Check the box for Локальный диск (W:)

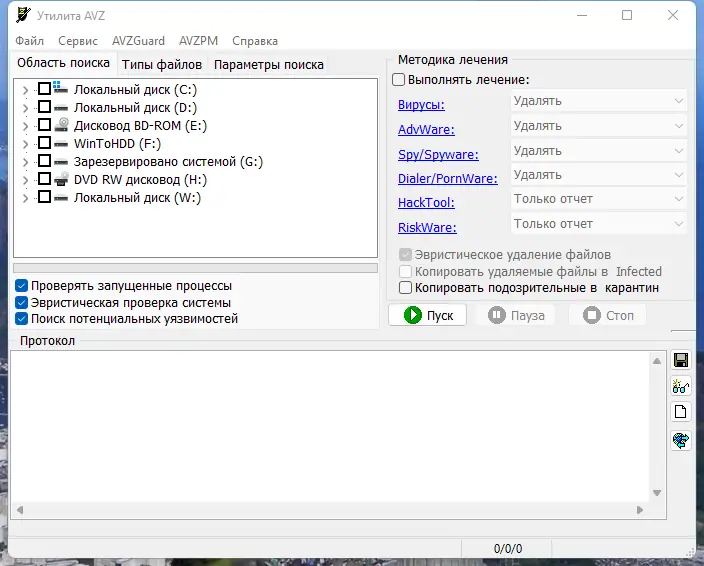click(x=44, y=196)
